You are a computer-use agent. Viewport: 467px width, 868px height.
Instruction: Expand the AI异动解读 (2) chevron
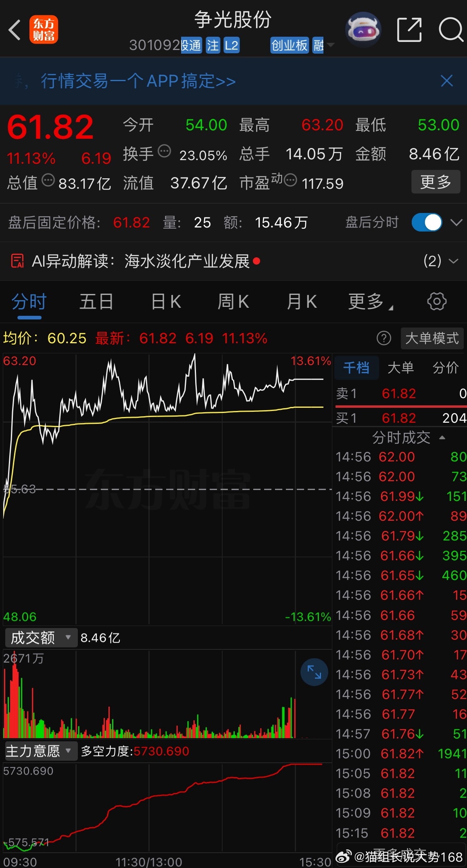click(453, 261)
